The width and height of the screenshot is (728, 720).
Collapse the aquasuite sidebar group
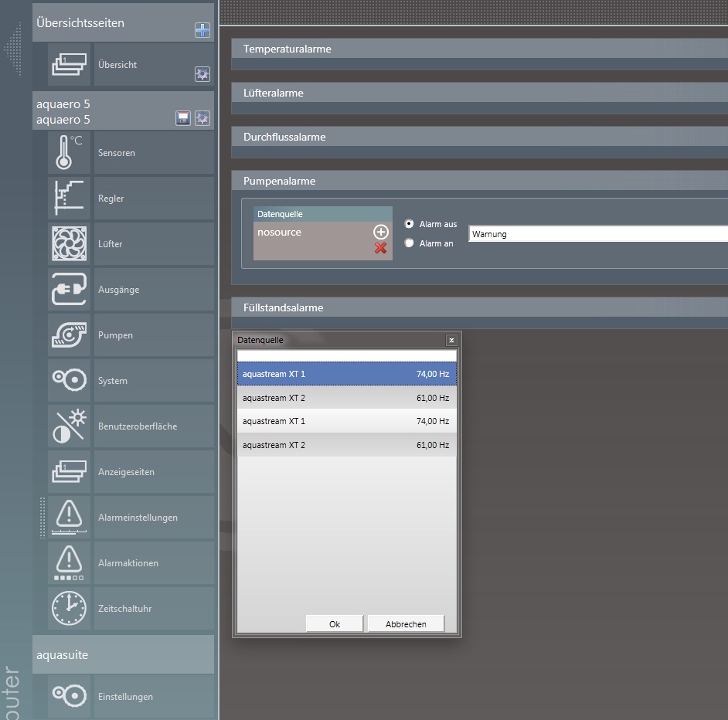pyautogui.click(x=123, y=654)
